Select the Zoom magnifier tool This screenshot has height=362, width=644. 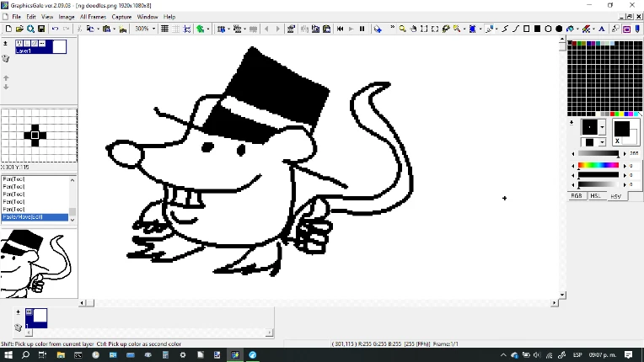[403, 29]
